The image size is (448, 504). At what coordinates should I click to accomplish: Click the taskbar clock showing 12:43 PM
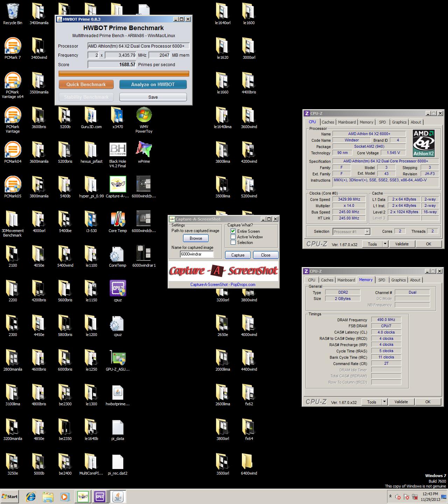pyautogui.click(x=430, y=496)
